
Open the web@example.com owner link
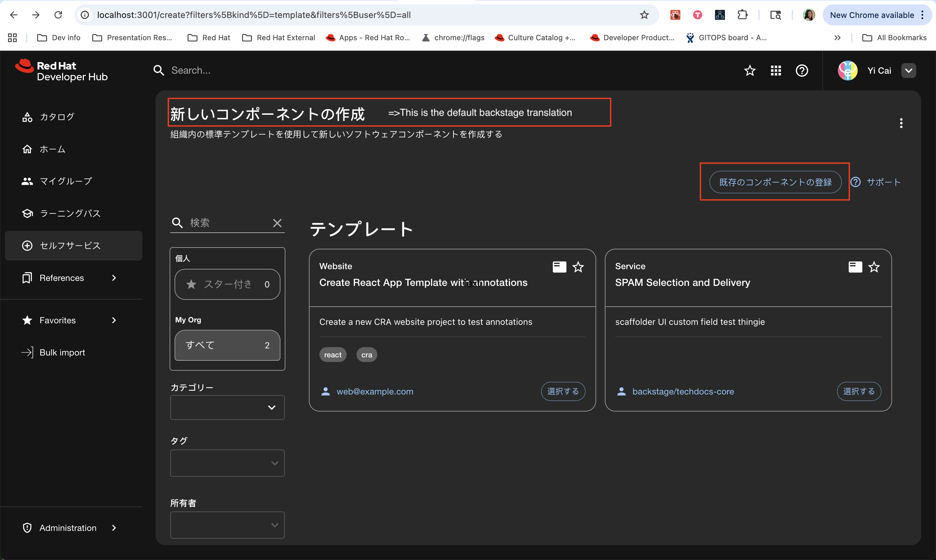click(x=375, y=391)
